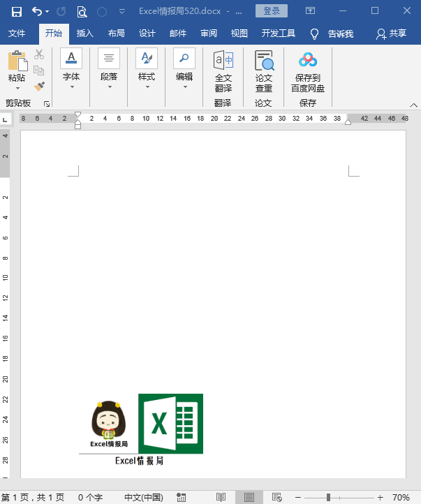Viewport: 421px width, 504px height.
Task: Open the 设计 tab
Action: click(147, 33)
